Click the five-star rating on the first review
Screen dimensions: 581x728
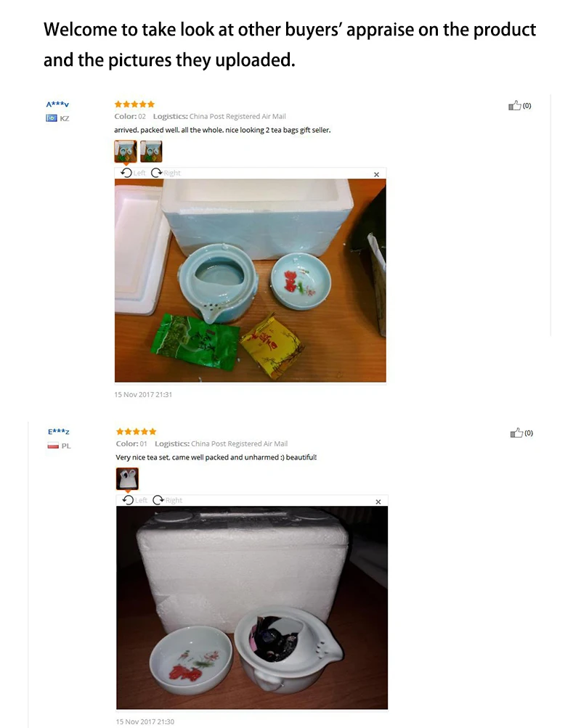tap(134, 105)
